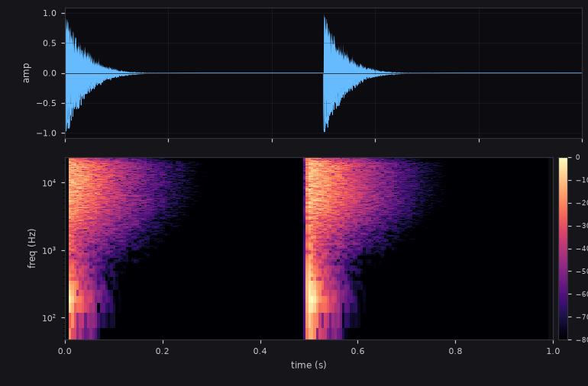Click the magma dB colorbar
This screenshot has height=386, width=588.
coord(563,249)
